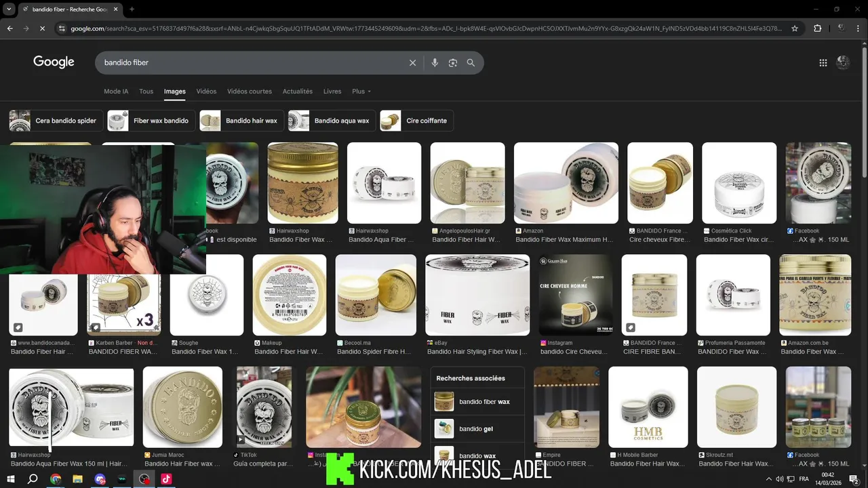Select the Bandido aqua wax chip
This screenshot has width=868, height=488.
click(x=332, y=121)
